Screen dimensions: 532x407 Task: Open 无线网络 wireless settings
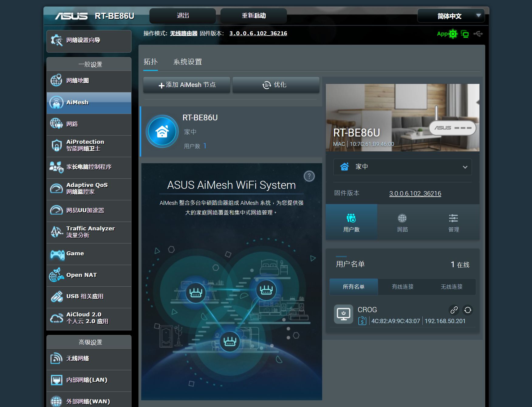[x=89, y=359]
